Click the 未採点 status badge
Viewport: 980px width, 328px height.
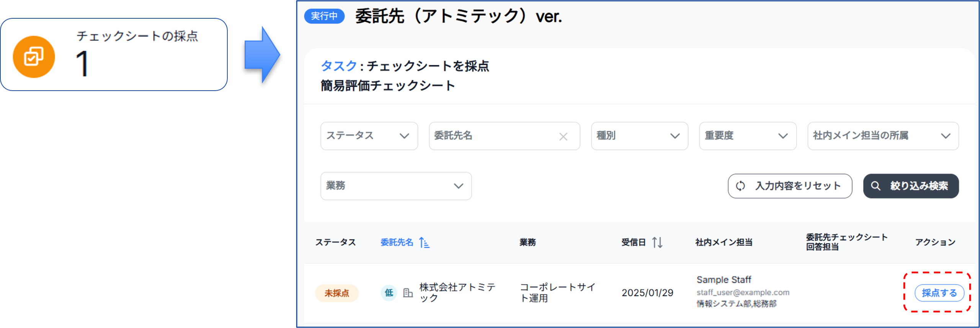coord(336,293)
